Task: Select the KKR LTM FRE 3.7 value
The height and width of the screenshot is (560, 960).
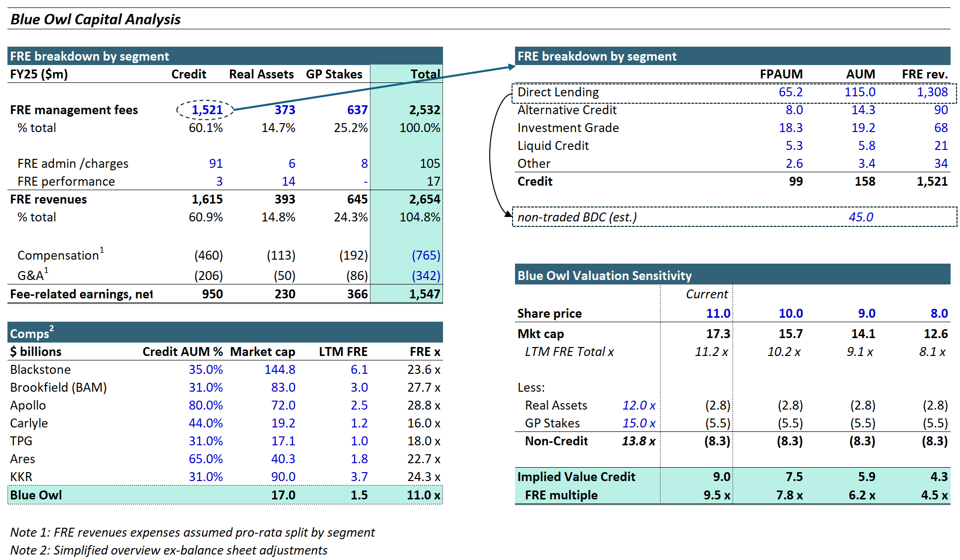Action: point(359,477)
